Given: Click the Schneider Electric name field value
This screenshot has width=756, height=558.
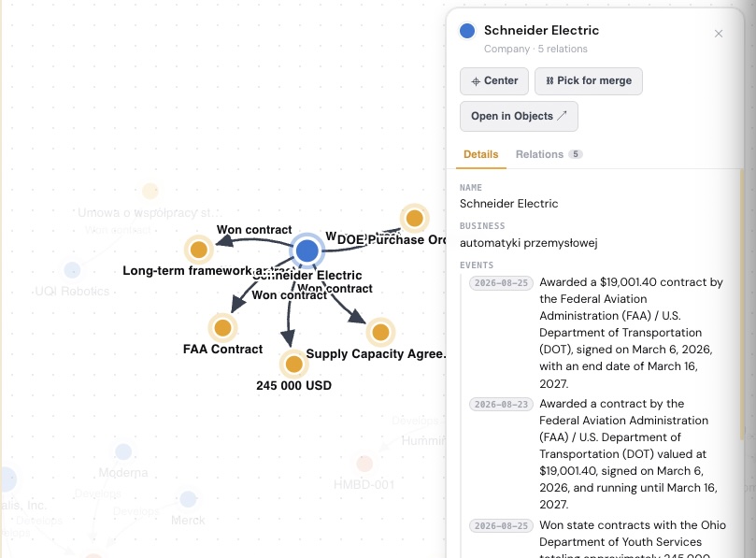Looking at the screenshot, I should click(x=508, y=204).
